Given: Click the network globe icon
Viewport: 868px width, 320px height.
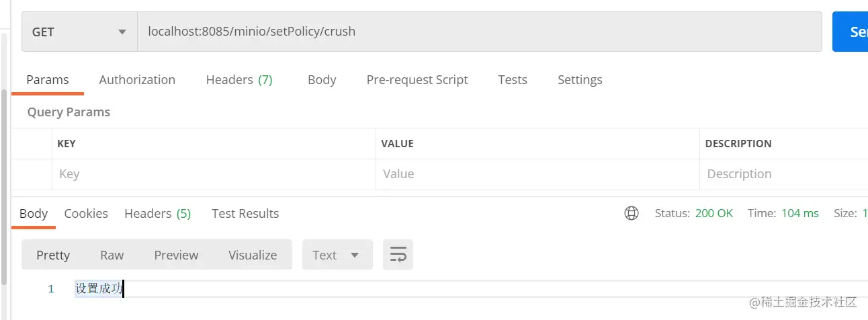Looking at the screenshot, I should [632, 213].
